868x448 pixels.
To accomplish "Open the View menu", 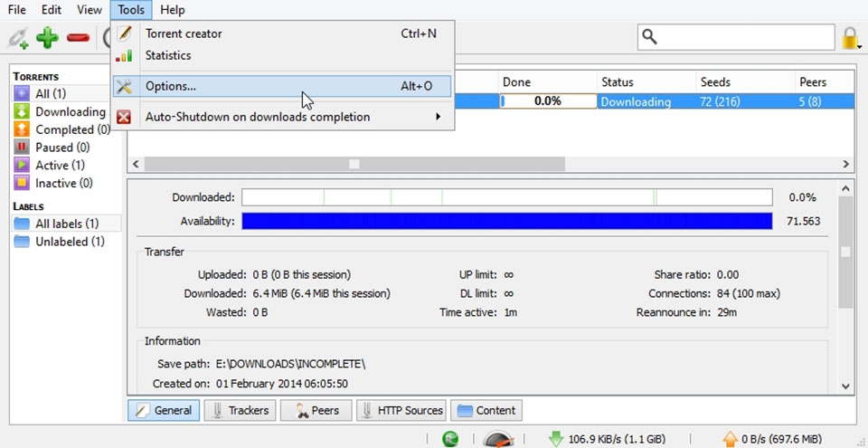I will click(90, 9).
